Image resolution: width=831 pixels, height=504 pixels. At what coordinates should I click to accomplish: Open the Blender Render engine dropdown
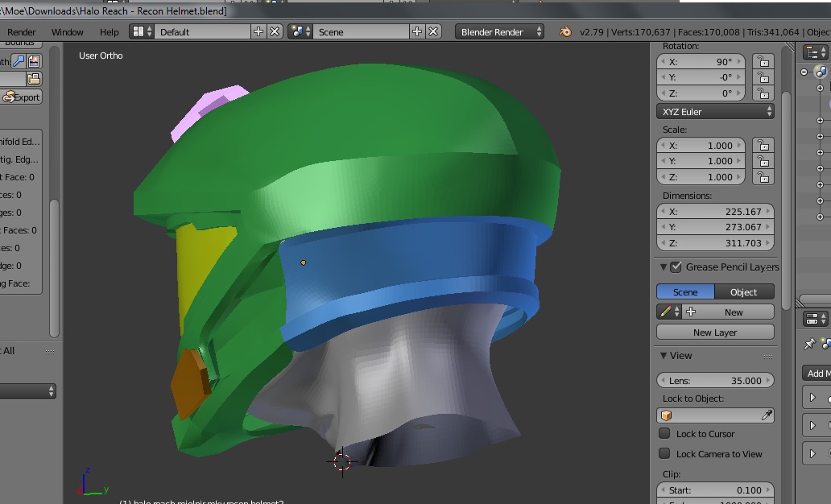click(500, 32)
